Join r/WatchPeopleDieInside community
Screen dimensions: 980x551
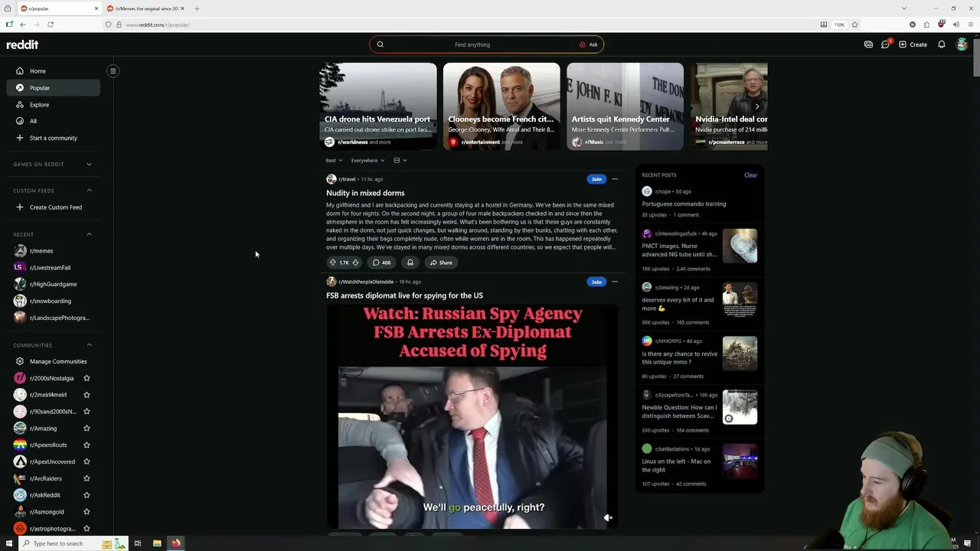596,282
